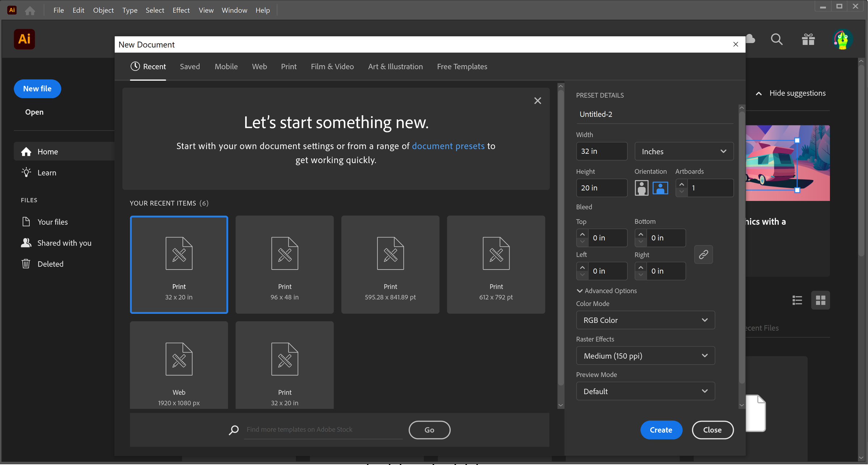Click the New file button
Image resolution: width=868 pixels, height=465 pixels.
[37, 89]
